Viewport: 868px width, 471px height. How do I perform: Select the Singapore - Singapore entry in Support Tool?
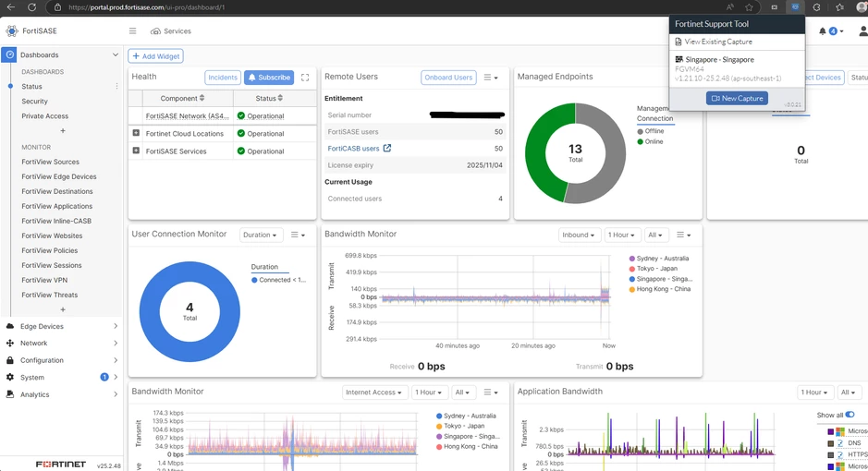pos(736,68)
